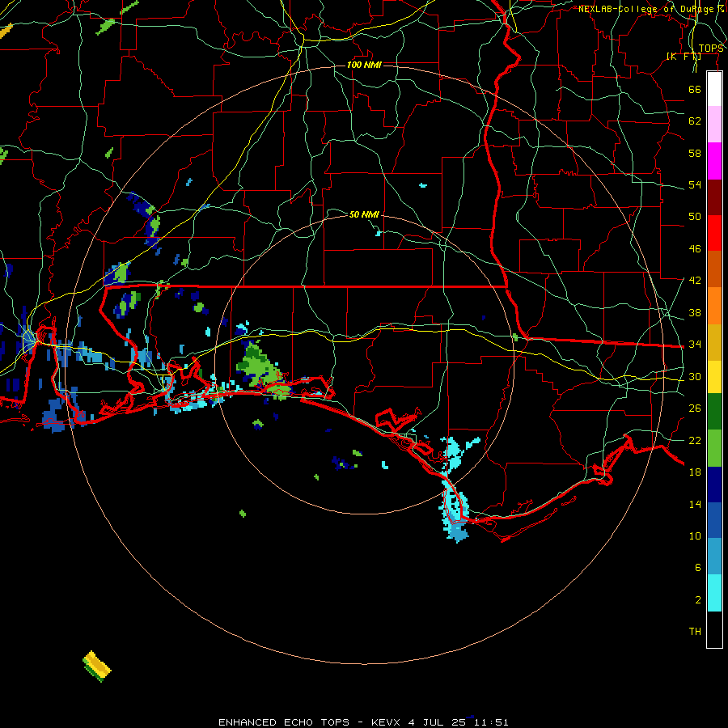Screen dimensions: 728x728
Task: Click the "30" legend value
Action: coord(695,376)
